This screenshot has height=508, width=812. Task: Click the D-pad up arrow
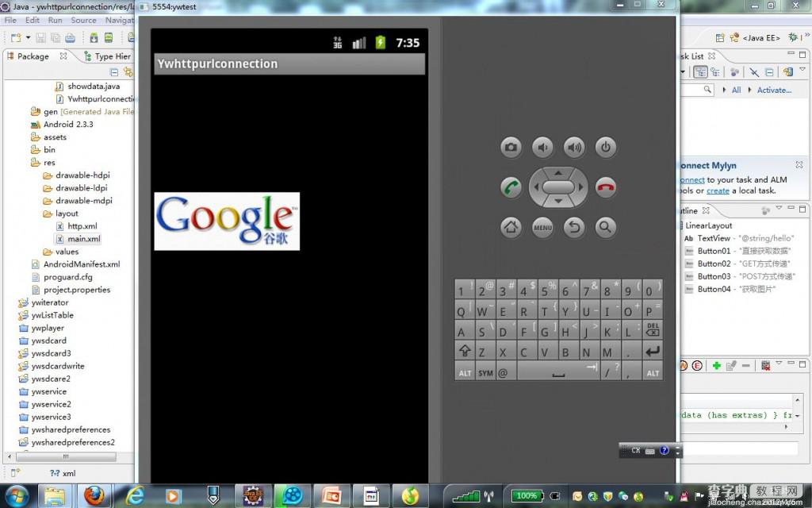(x=558, y=172)
